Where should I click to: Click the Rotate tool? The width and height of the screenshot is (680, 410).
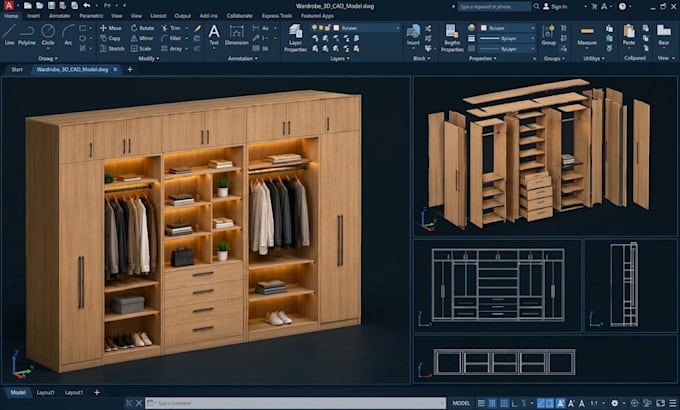(143, 28)
